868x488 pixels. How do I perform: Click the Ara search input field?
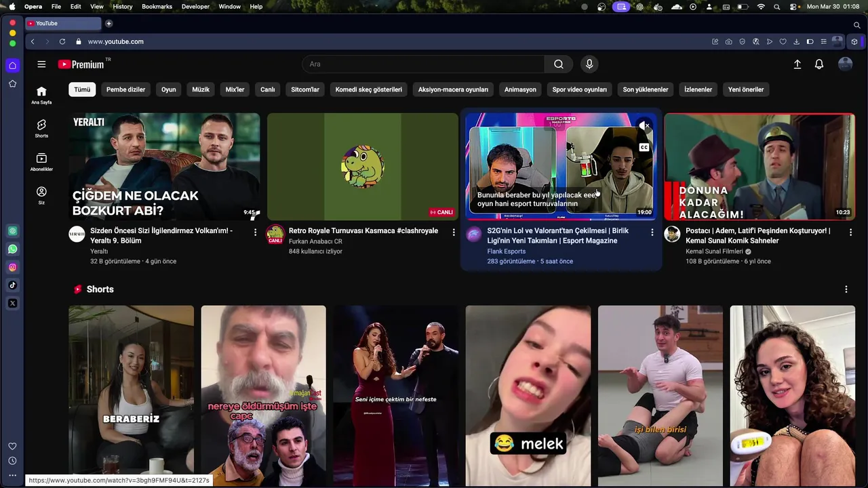tap(423, 64)
